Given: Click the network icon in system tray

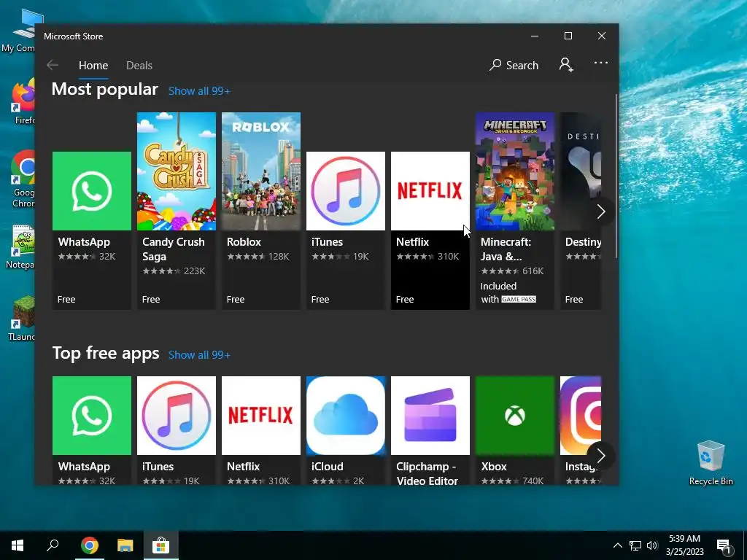Looking at the screenshot, I should 635,545.
